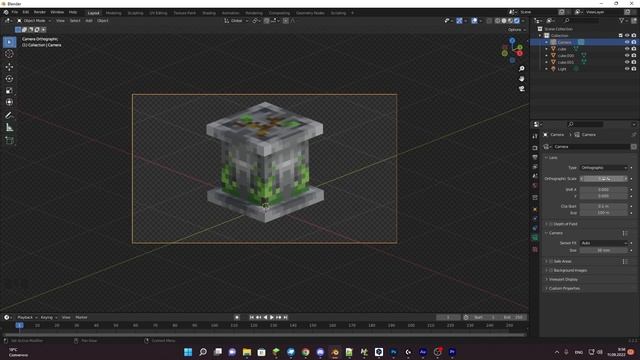The image size is (640, 360).
Task: Disable Light rendering via its camera icon
Action: 634,69
